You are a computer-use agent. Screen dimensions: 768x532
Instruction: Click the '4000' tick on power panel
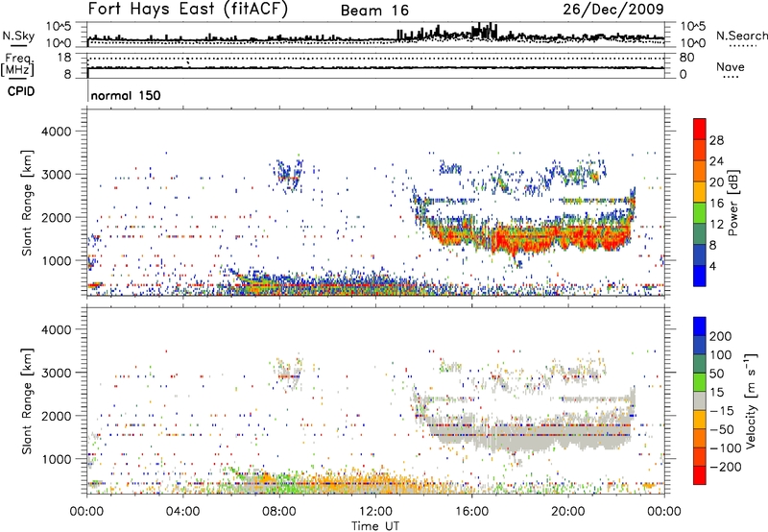(x=57, y=132)
